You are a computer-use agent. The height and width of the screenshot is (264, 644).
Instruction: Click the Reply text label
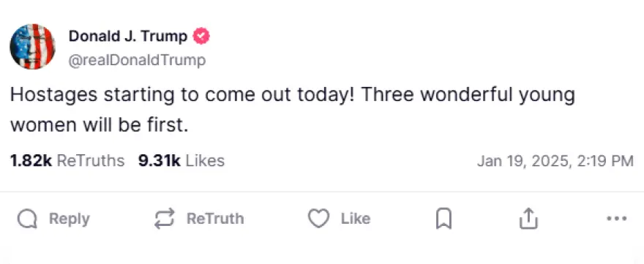pos(69,219)
